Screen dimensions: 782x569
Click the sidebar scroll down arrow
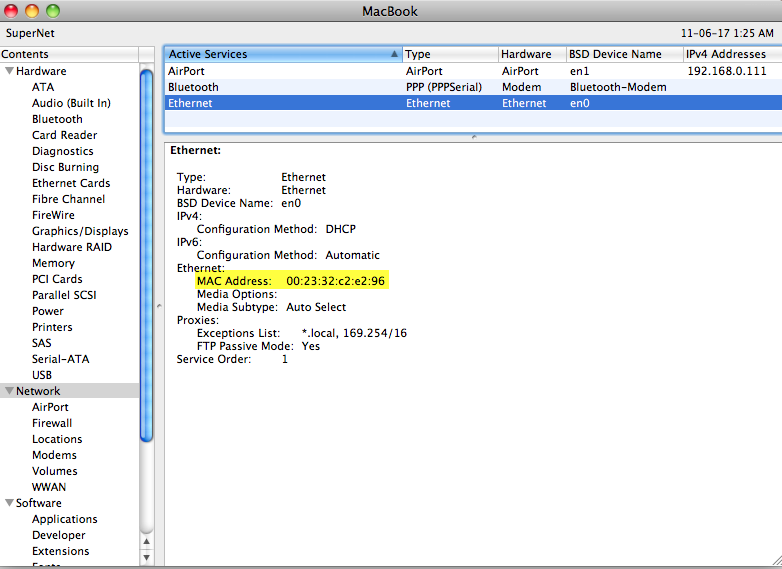pos(146,557)
